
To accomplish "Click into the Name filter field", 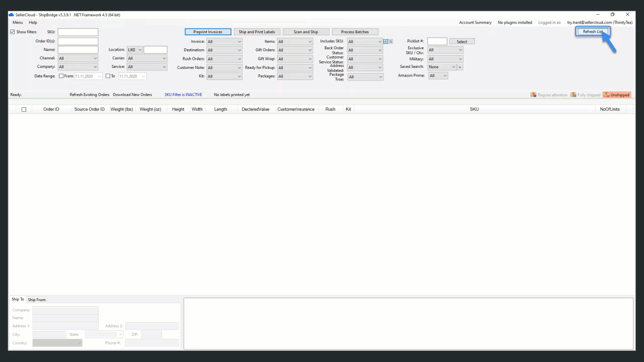I will (x=78, y=50).
